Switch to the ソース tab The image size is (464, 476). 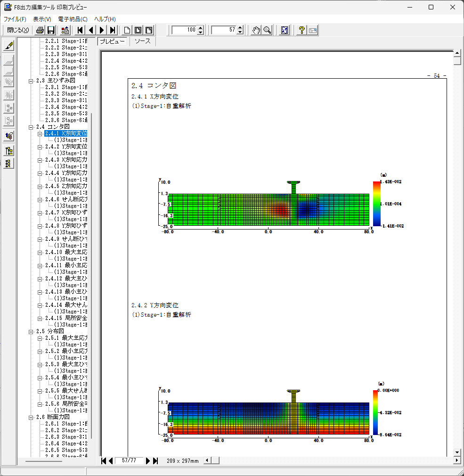coord(142,41)
